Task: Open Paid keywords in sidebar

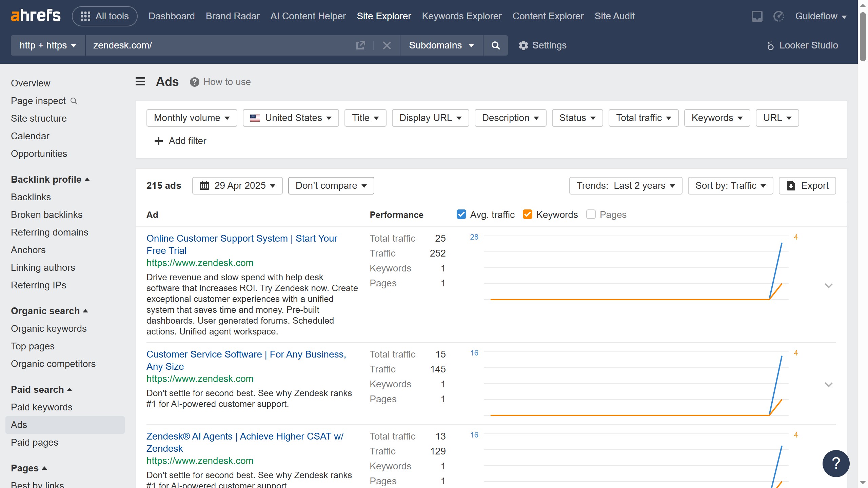Action: [x=41, y=407]
